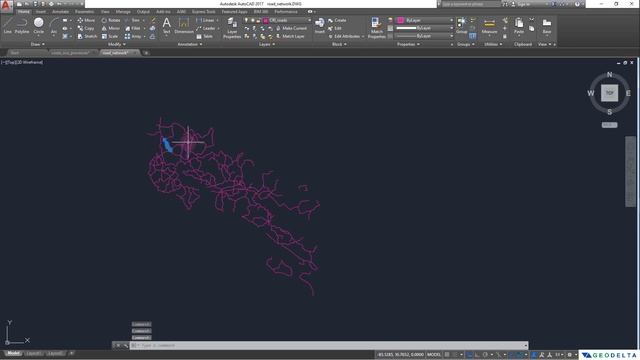The image size is (640, 360).
Task: Select the Line drawing tool
Action: tap(7, 25)
